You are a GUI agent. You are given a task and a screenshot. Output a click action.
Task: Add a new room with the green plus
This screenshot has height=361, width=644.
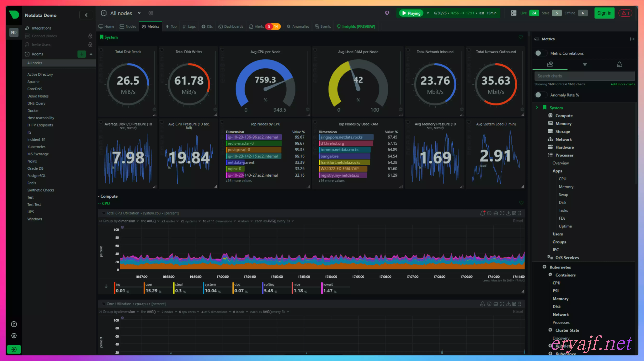82,54
